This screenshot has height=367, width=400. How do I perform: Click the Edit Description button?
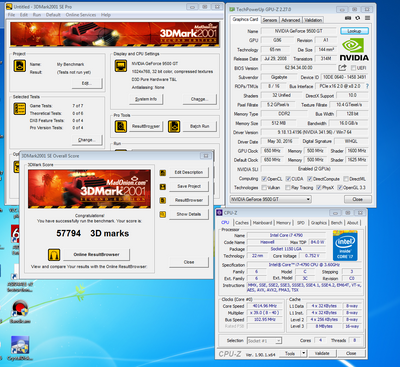coord(189,172)
